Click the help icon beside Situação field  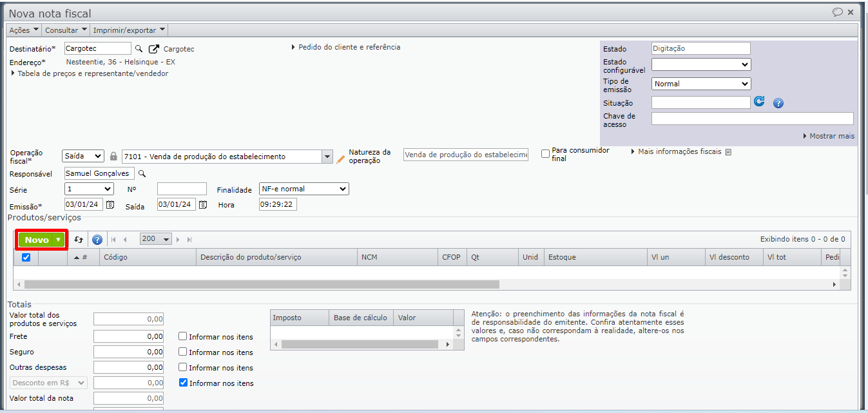click(x=778, y=103)
